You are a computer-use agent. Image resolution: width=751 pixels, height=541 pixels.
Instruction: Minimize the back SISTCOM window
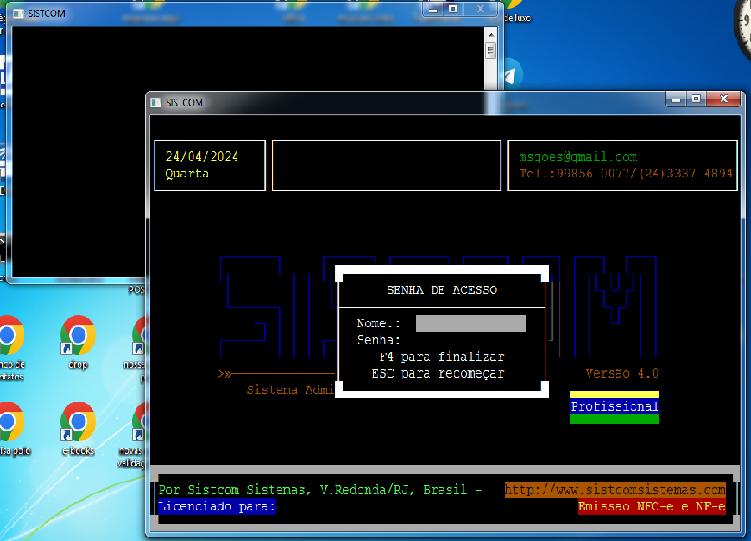point(433,8)
